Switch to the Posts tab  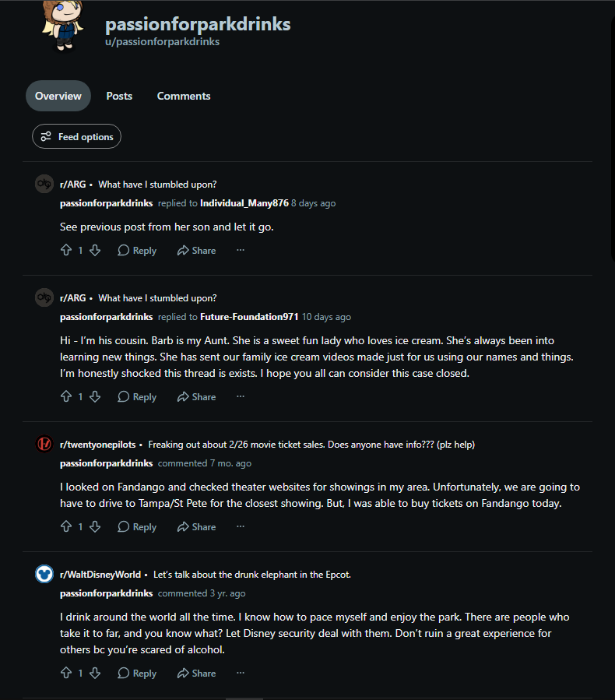click(x=119, y=96)
